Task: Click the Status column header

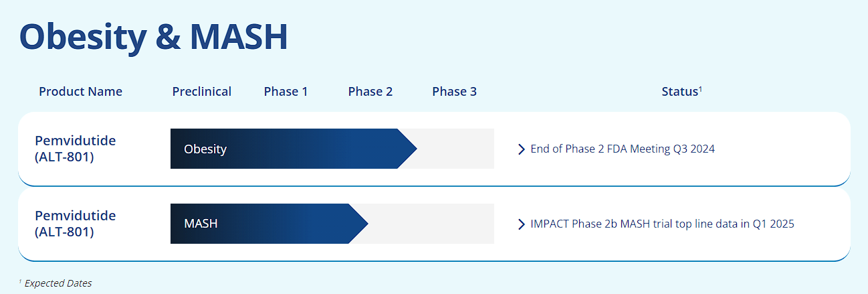Action: coord(679,92)
